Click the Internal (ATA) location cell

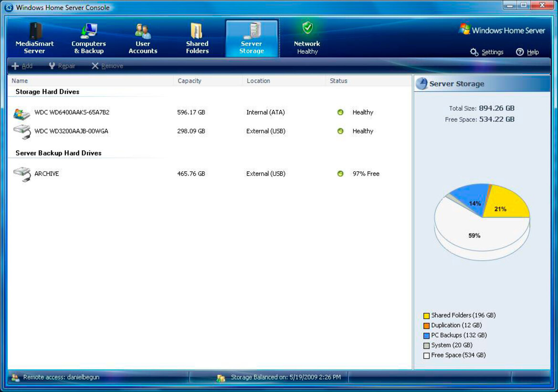click(x=265, y=112)
